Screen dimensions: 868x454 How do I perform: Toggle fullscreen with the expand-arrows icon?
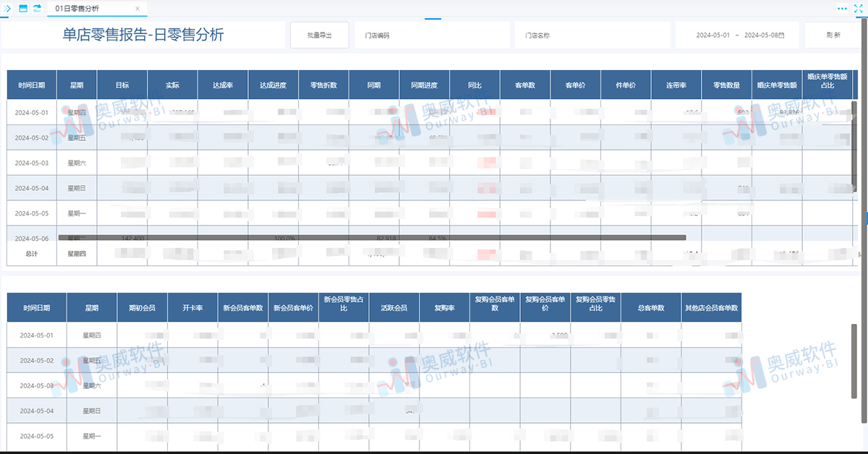coord(858,9)
